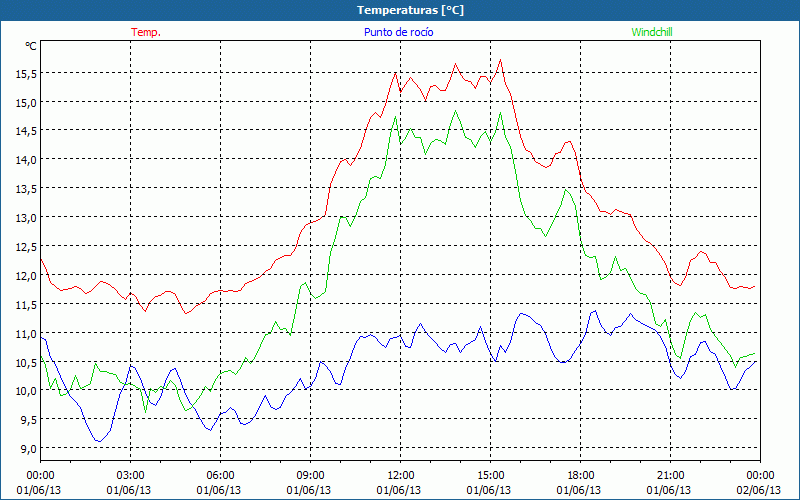Click the 18:00 time axis label
The image size is (800, 500).
[580, 476]
